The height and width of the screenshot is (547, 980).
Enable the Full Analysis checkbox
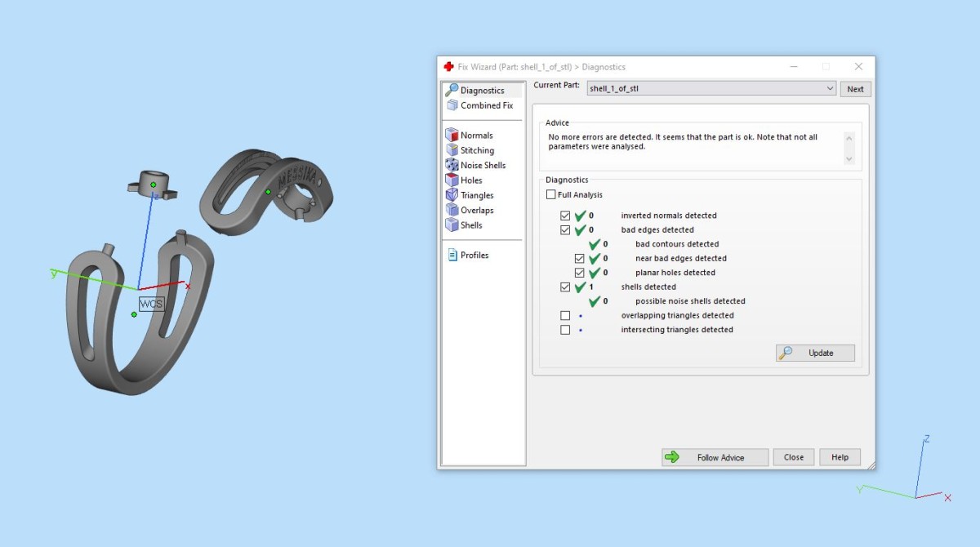pyautogui.click(x=551, y=195)
